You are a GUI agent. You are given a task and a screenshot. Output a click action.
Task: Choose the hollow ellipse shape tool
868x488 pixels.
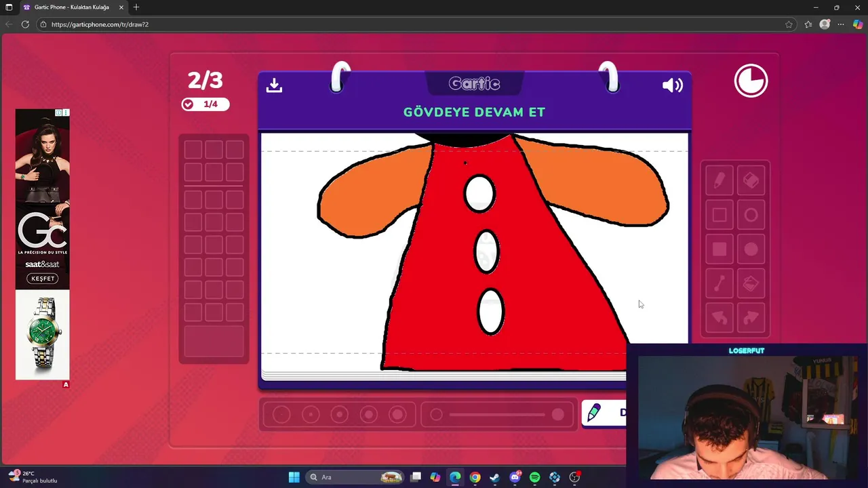click(x=751, y=216)
